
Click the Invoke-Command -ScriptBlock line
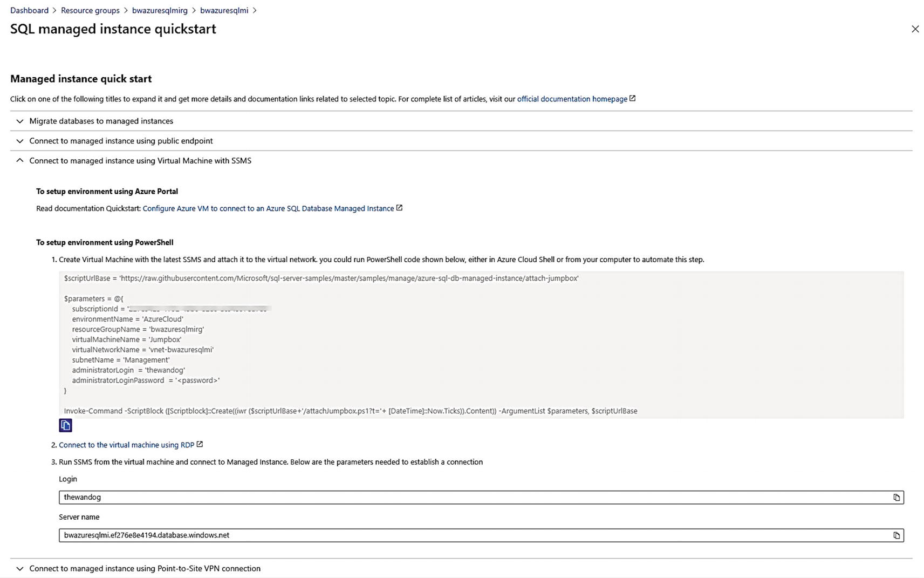tap(351, 411)
